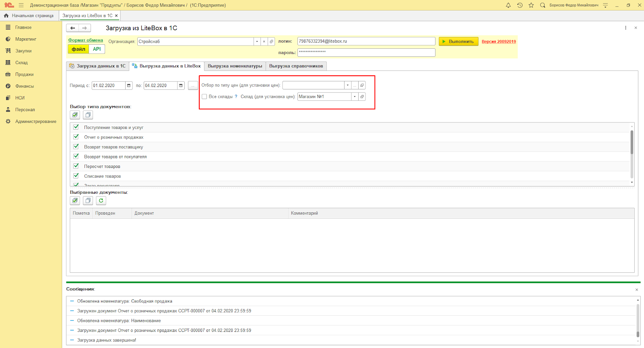Select the файл exchange format
This screenshot has height=348, width=644.
pos(78,49)
